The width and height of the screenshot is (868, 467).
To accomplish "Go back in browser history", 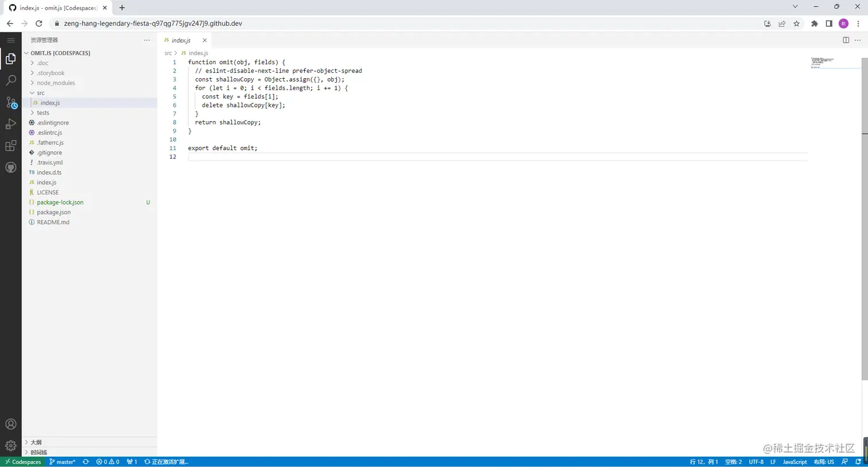I will [10, 24].
